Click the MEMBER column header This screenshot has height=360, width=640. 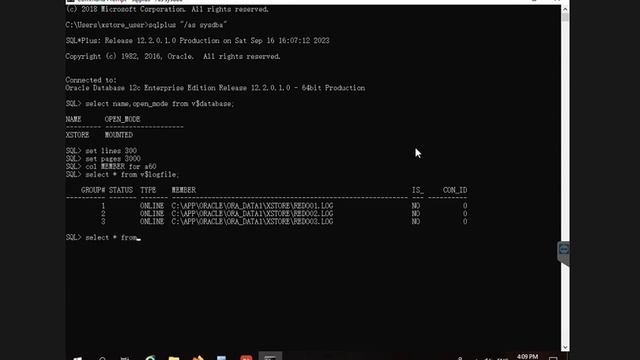[x=184, y=190]
